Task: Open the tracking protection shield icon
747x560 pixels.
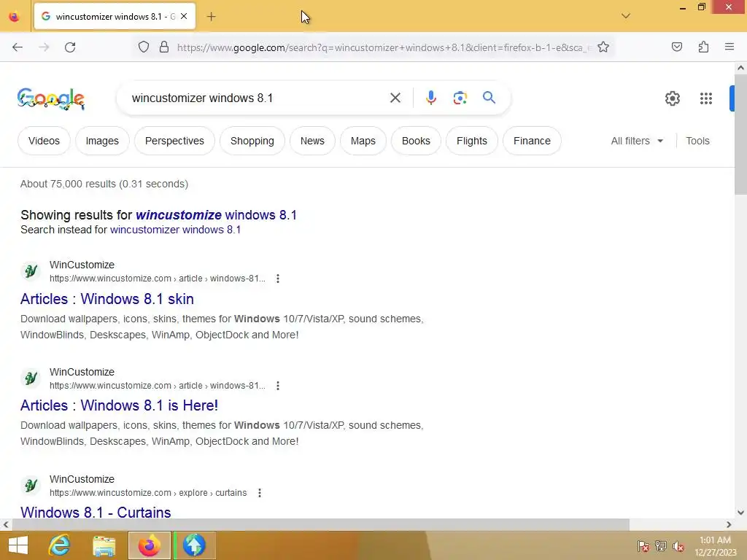Action: (144, 47)
